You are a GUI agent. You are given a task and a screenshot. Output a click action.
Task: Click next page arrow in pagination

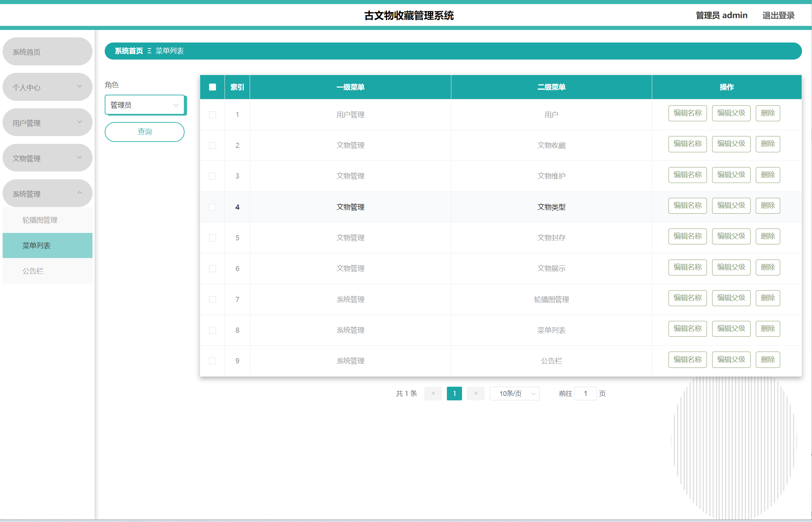(475, 394)
